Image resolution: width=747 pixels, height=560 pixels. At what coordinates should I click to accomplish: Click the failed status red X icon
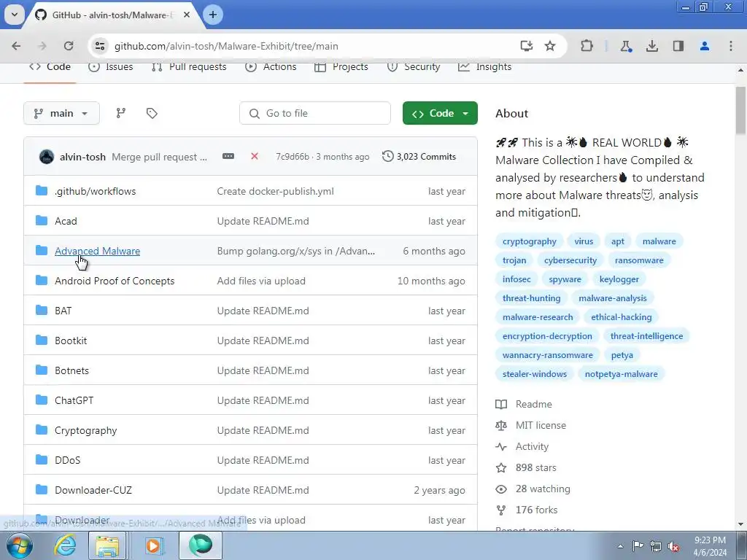coord(255,156)
